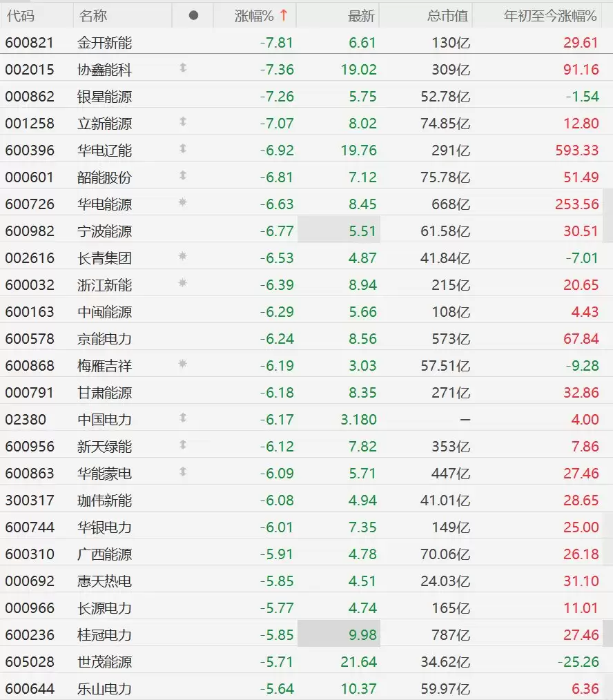Click the -25.26 year-to-date value

[x=578, y=661]
